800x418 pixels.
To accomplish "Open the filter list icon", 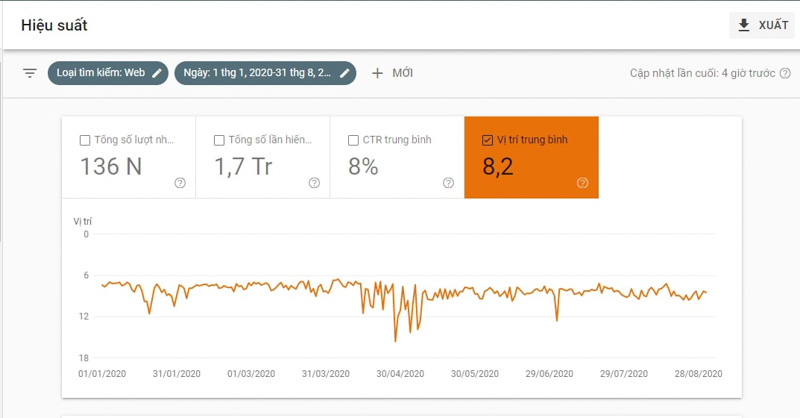I will tap(30, 73).
